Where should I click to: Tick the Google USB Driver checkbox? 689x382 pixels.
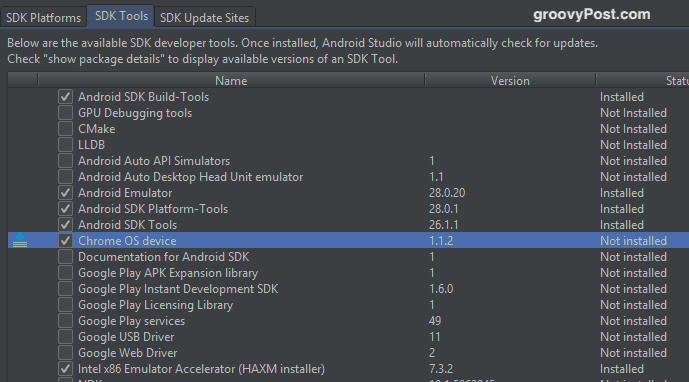65,337
